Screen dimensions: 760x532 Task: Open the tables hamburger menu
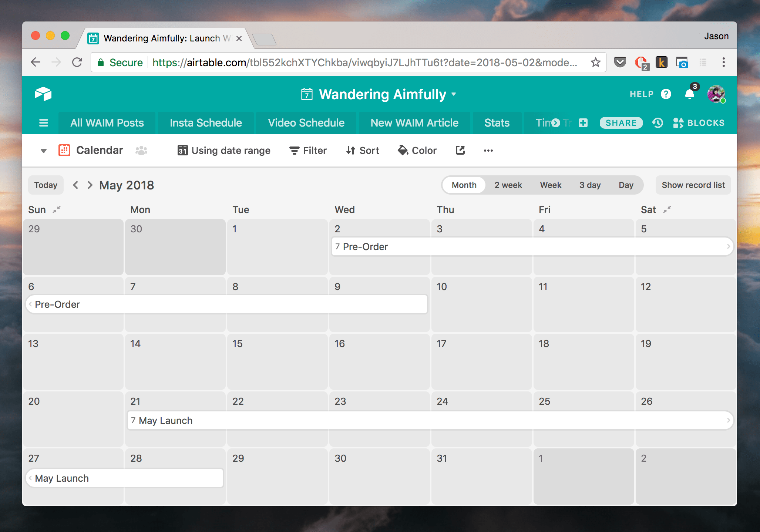(44, 123)
